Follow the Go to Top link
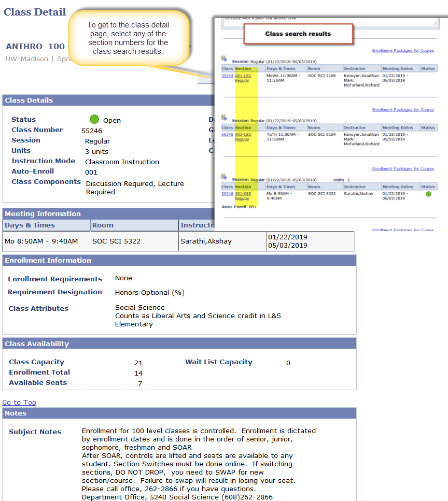 tap(19, 402)
